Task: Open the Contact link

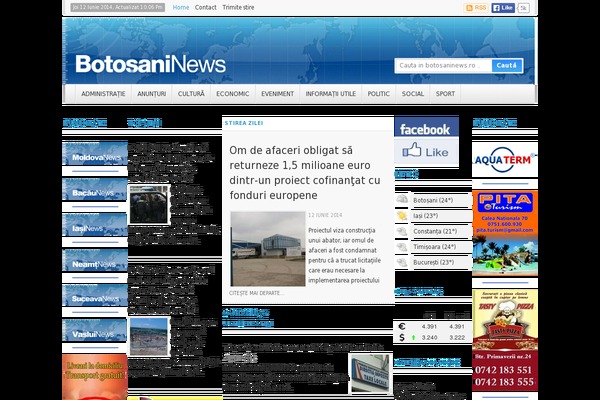Action: (x=205, y=7)
